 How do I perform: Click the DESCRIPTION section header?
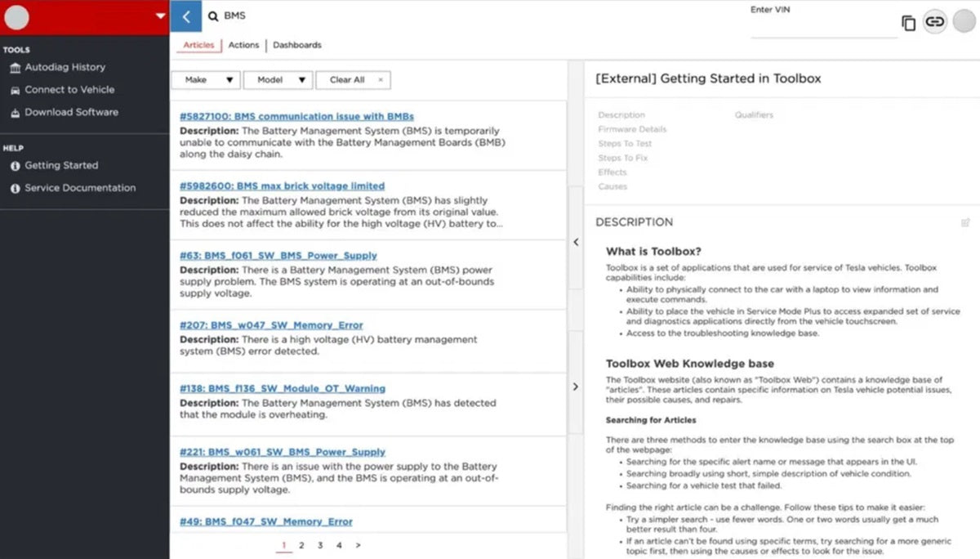635,222
